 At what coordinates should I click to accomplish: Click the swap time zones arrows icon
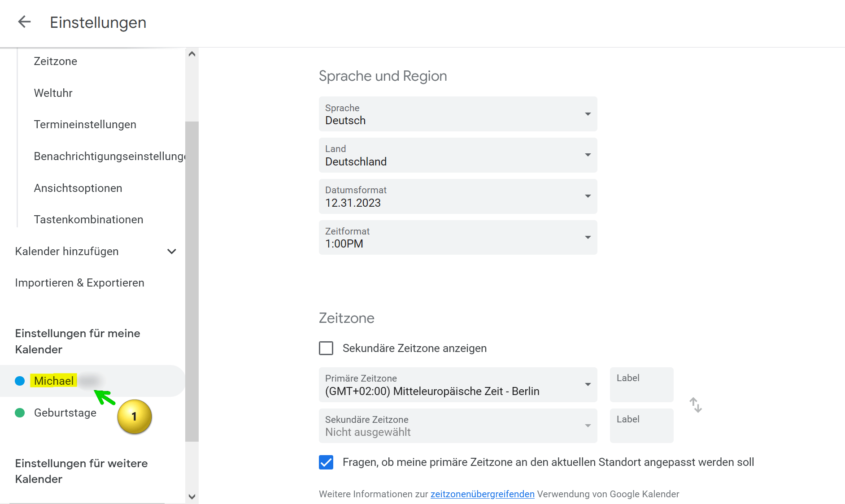pos(695,405)
